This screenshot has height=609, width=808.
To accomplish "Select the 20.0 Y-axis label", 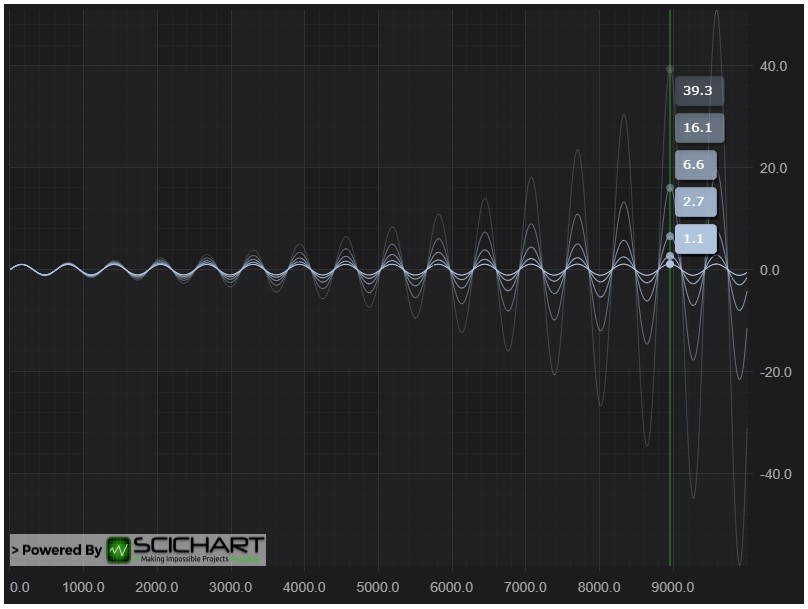I will [774, 168].
